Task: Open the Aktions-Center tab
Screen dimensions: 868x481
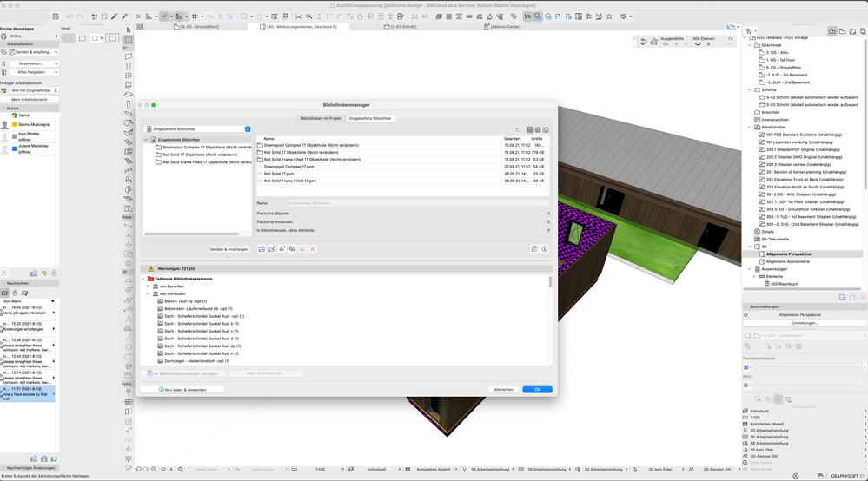Action: tap(502, 27)
